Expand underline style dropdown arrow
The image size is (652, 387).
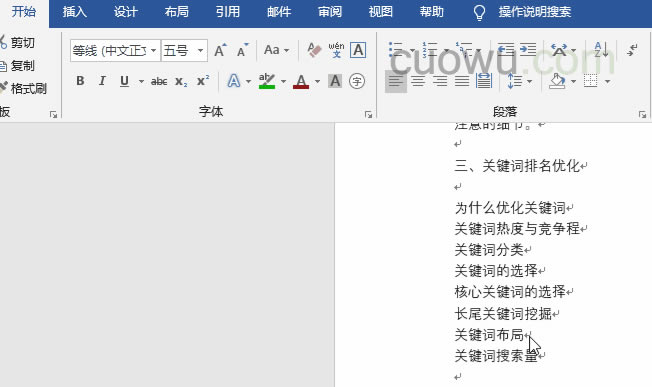tap(141, 81)
